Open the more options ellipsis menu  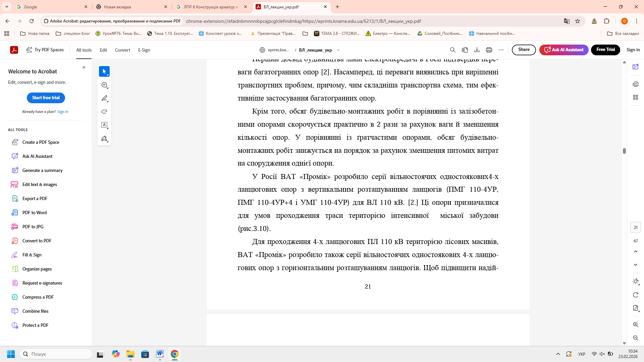(x=501, y=50)
